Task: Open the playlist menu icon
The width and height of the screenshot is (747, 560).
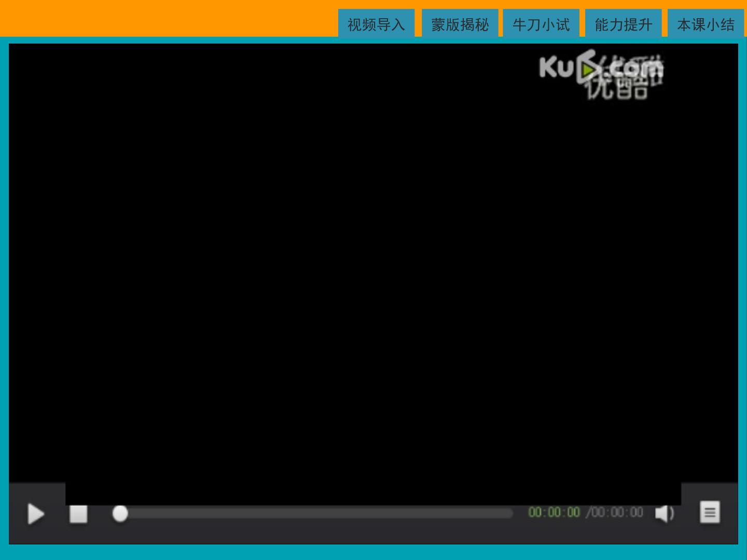Action: coord(710,512)
